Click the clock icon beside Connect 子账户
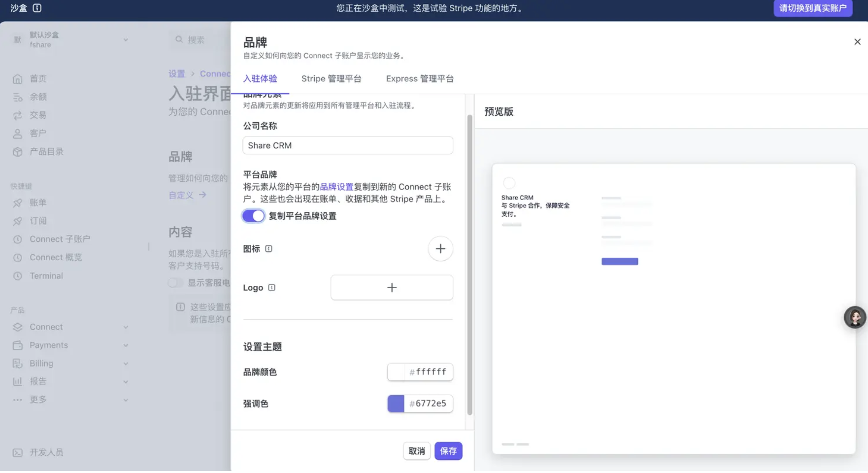The width and height of the screenshot is (868, 473). [x=18, y=239]
